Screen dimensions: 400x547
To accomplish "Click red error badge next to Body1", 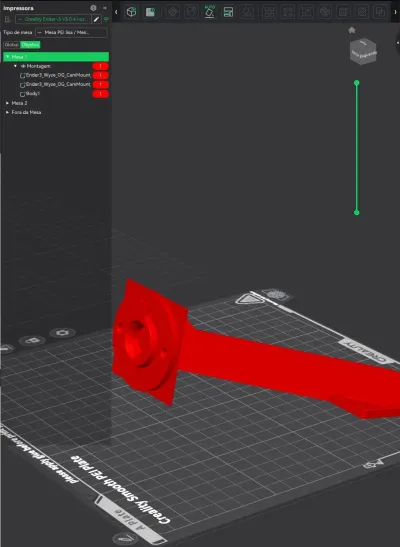I will [x=100, y=94].
